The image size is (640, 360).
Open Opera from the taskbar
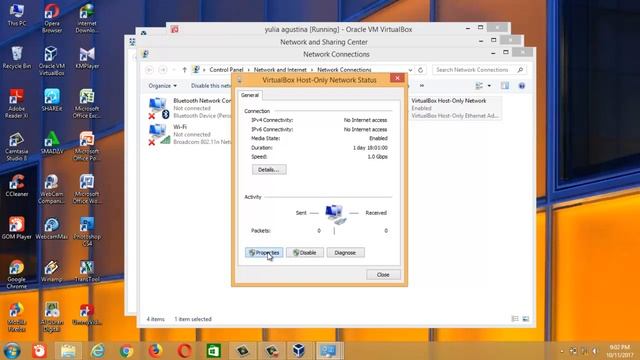pos(184,351)
